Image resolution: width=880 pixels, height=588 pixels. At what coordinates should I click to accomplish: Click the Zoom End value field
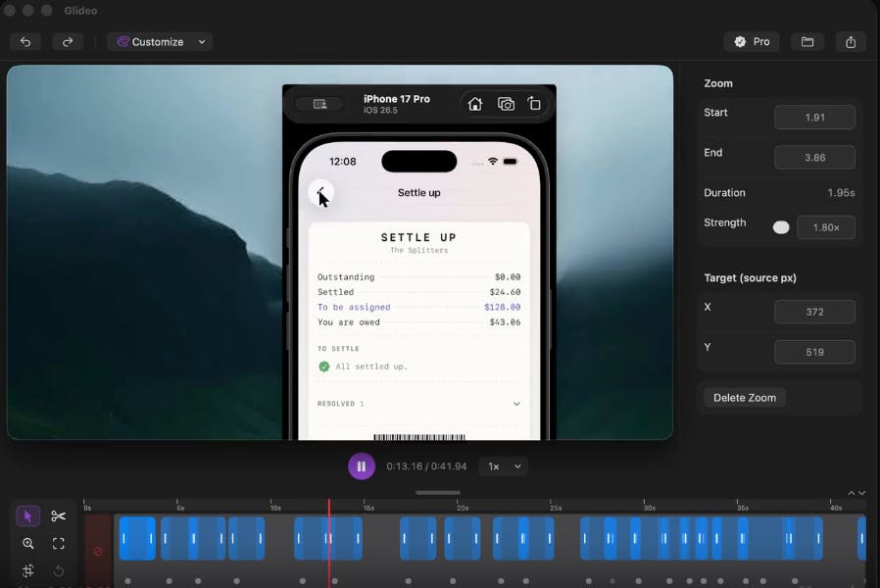pyautogui.click(x=814, y=158)
